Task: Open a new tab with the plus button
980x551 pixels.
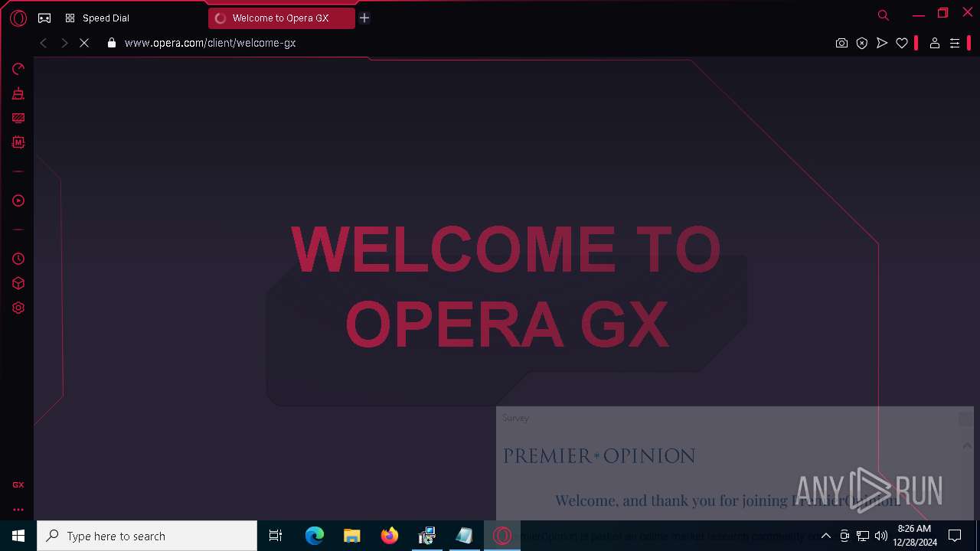Action: (x=364, y=18)
